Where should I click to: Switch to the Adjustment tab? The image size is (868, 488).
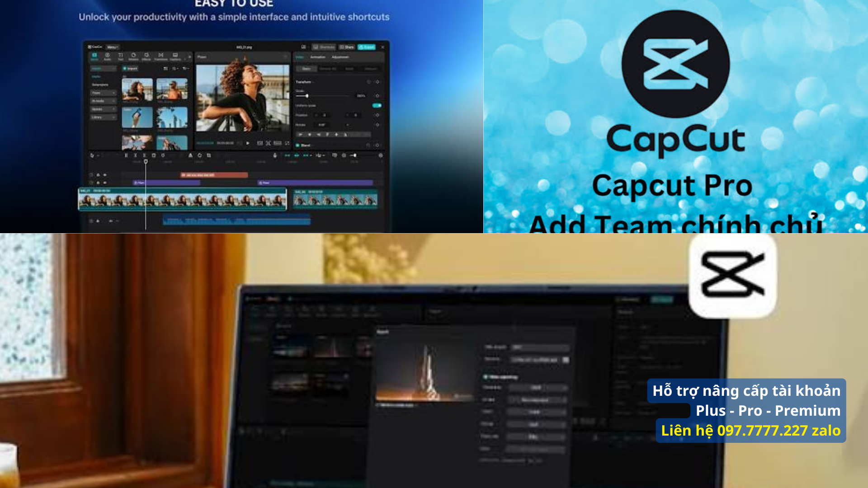(x=340, y=57)
